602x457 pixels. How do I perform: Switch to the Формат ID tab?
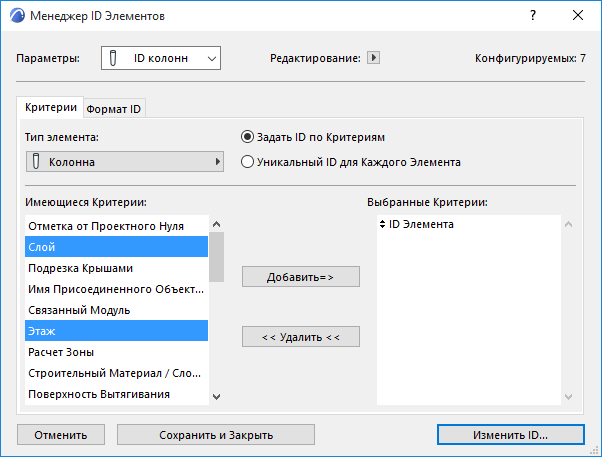coord(113,108)
